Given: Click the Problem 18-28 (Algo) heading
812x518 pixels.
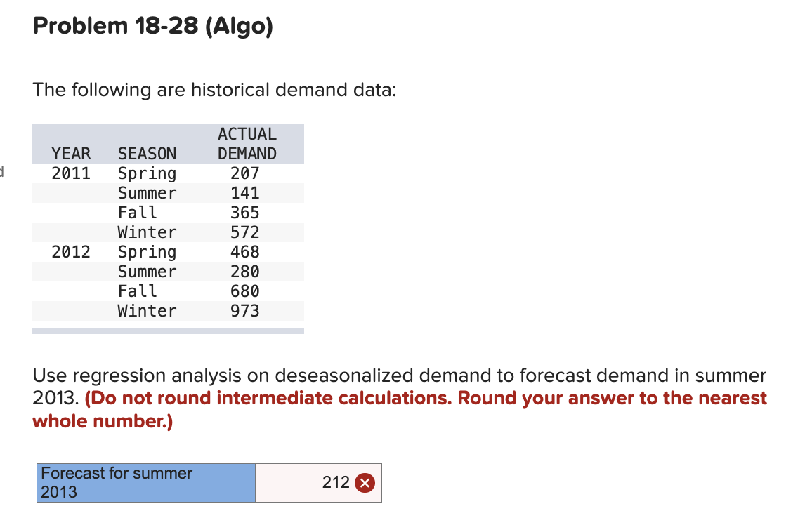Looking at the screenshot, I should pos(155,26).
